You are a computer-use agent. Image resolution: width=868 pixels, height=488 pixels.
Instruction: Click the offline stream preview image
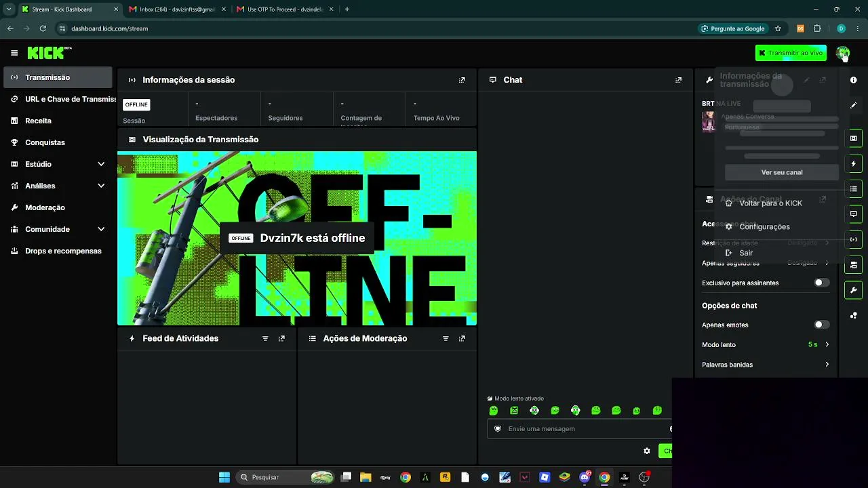click(x=297, y=239)
